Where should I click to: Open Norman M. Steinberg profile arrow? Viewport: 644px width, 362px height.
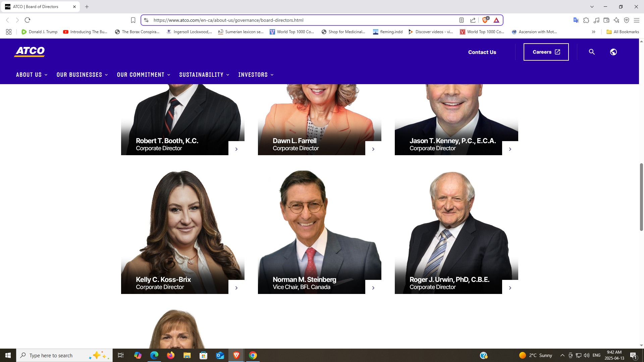pyautogui.click(x=373, y=287)
